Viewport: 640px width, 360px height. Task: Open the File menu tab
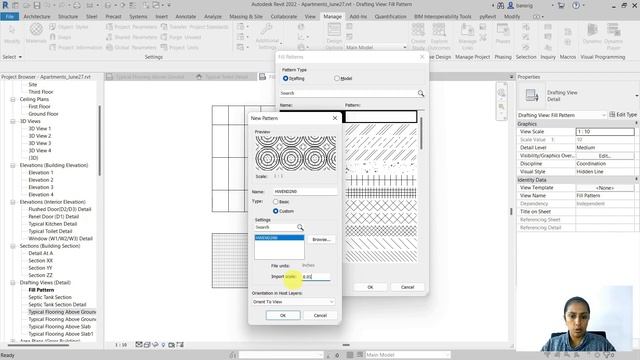tap(10, 17)
